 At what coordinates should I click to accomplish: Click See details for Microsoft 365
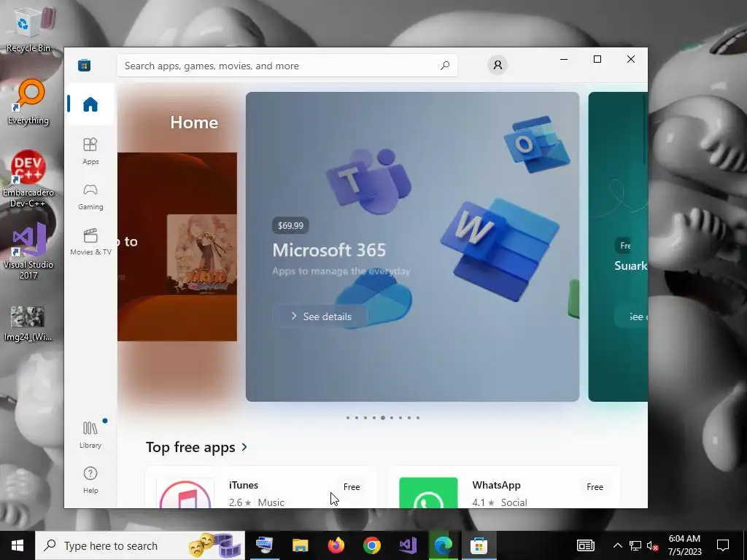(320, 316)
